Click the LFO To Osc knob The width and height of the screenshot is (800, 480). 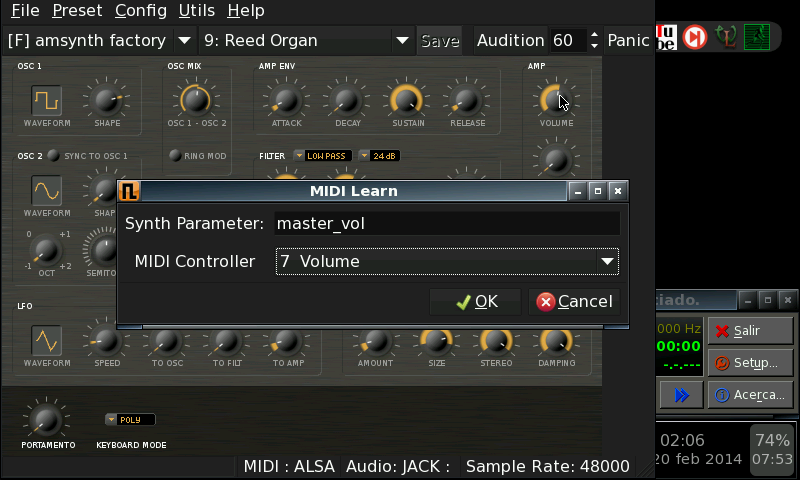point(167,340)
